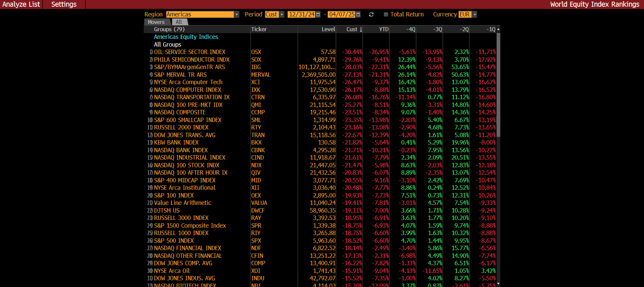Sort by the -4Q column header
The image size is (644, 287).
[x=403, y=30]
